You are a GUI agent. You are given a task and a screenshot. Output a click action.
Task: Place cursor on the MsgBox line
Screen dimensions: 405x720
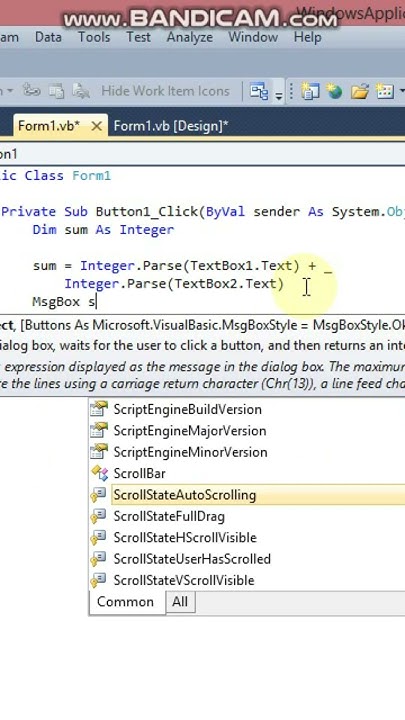pyautogui.click(x=65, y=302)
